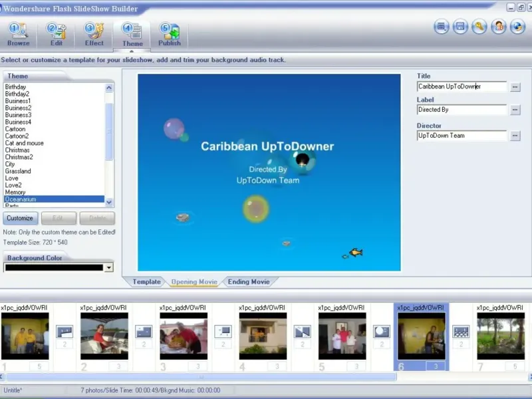This screenshot has height=399, width=532.
Task: Click the list view icon at top right
Action: coord(442,27)
